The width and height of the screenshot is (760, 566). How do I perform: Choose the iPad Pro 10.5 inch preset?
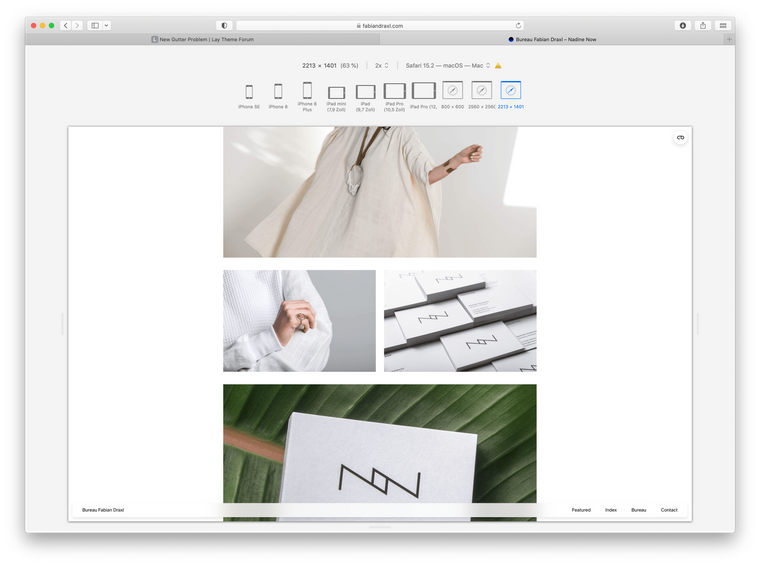(x=394, y=92)
